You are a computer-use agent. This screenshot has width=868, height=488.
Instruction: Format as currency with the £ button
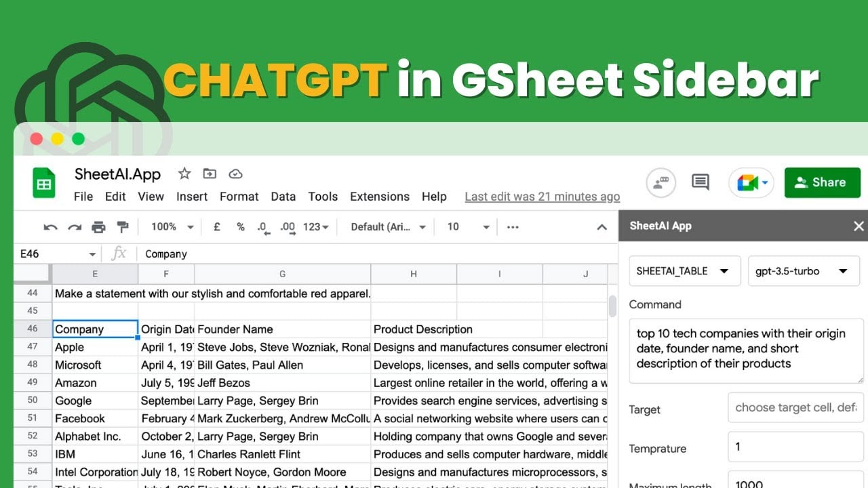(217, 227)
